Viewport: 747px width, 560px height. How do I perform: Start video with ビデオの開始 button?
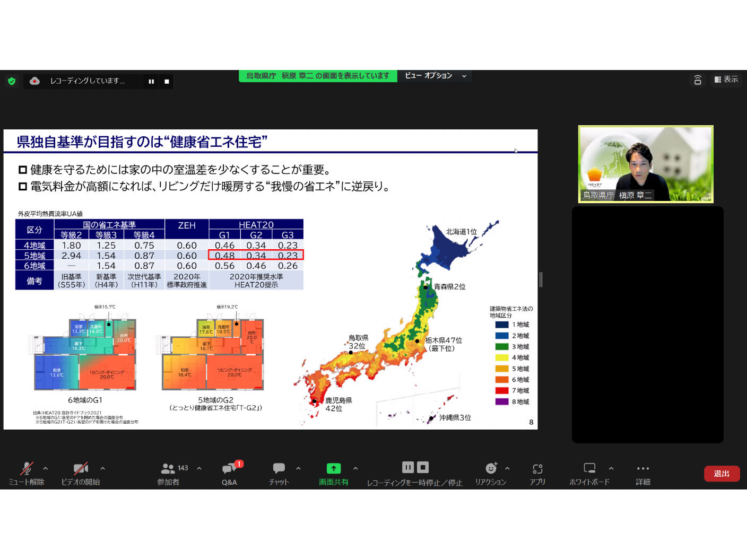click(81, 473)
